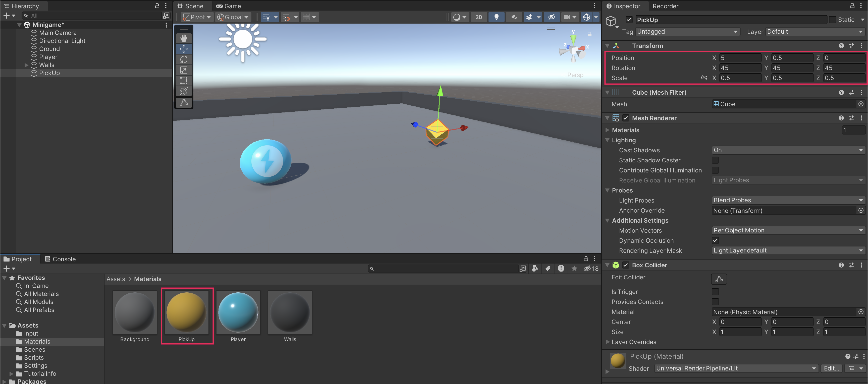Click the Edit Collider icon button
The image size is (868, 384).
[x=719, y=279]
